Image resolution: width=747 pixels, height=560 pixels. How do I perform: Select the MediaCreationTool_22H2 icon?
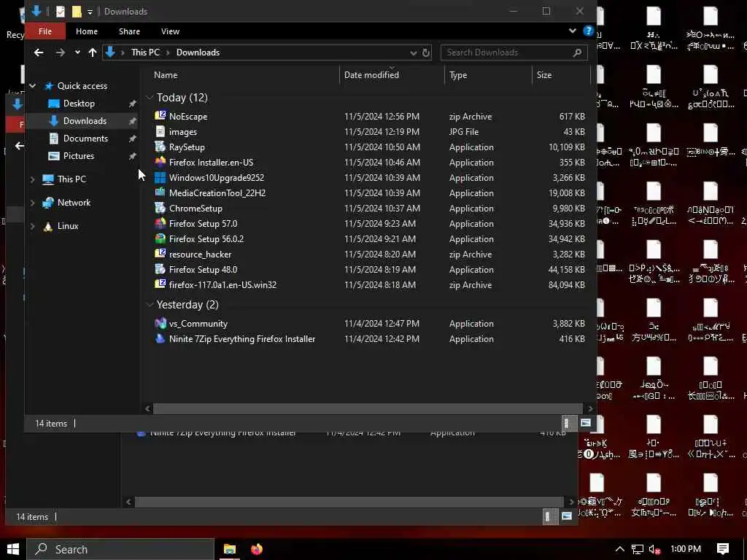[x=160, y=192]
